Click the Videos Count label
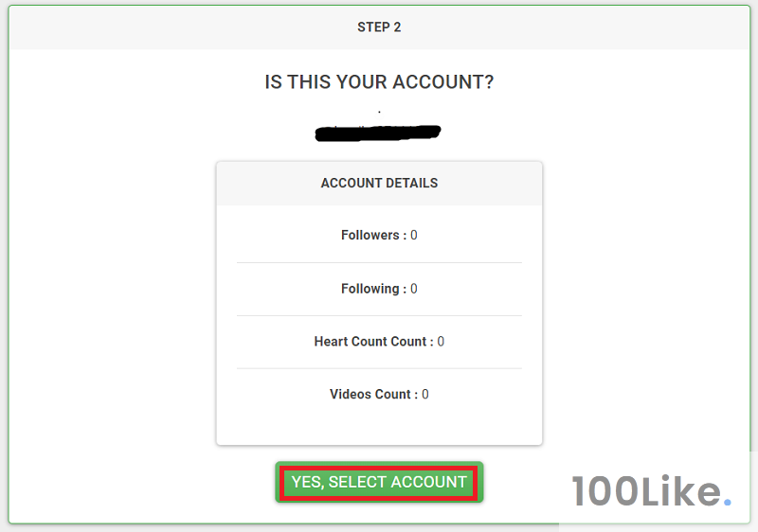The height and width of the screenshot is (532, 758). click(373, 395)
